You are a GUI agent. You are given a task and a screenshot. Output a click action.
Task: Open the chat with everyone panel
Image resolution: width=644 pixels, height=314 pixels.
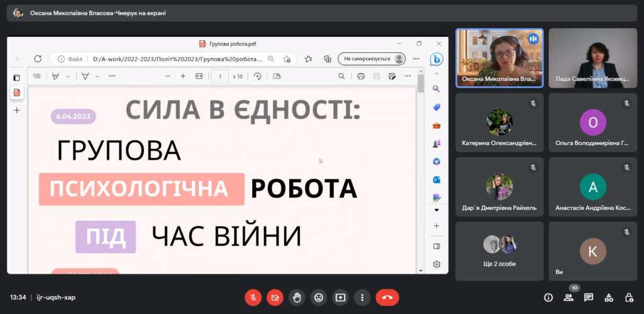589,298
